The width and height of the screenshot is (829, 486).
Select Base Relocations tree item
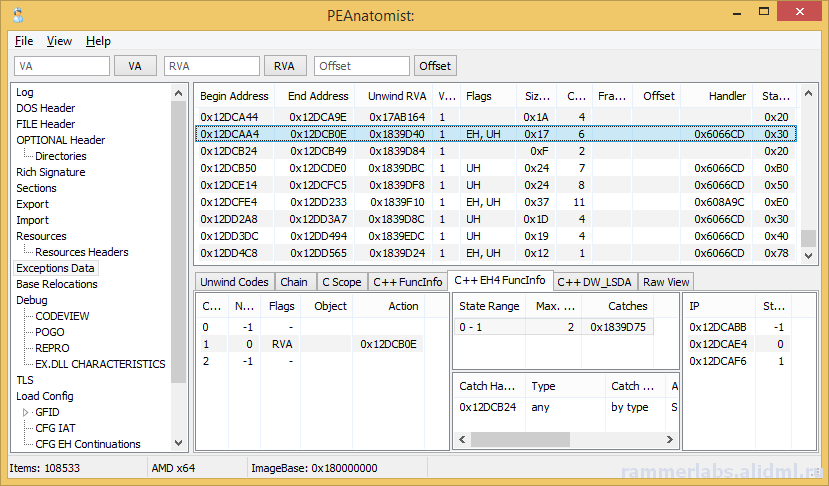point(57,284)
